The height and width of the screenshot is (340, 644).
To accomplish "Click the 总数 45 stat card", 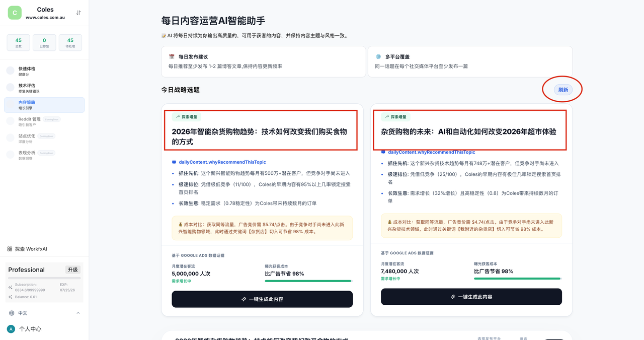I will [18, 43].
